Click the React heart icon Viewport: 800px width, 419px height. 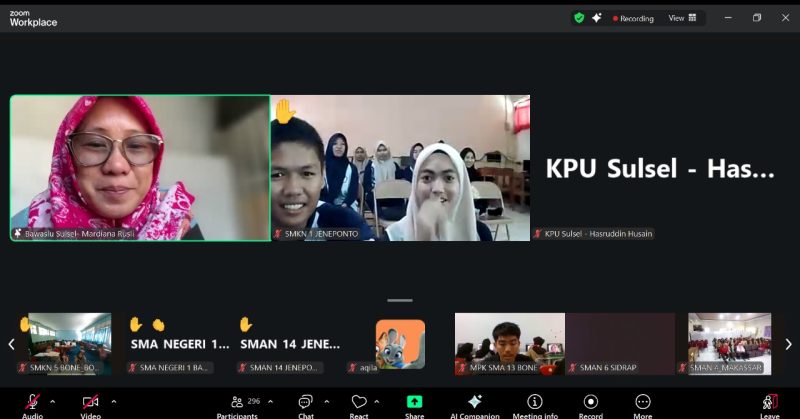(359, 403)
